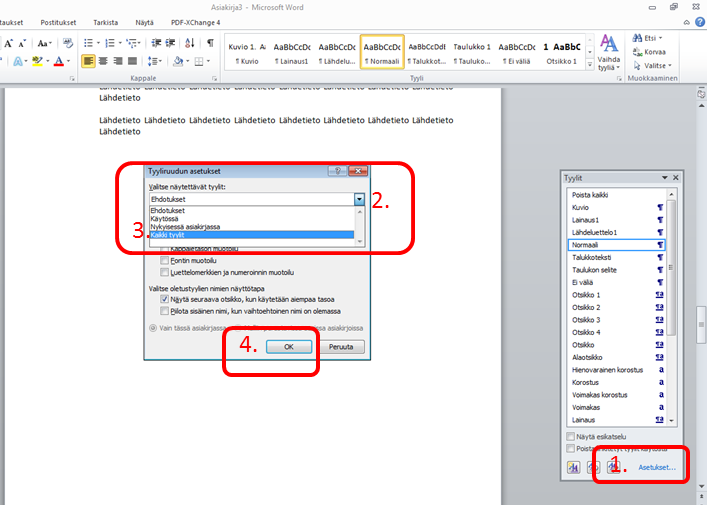This screenshot has height=505, width=707.
Task: Click the Shading paint bucket button
Action: click(178, 61)
